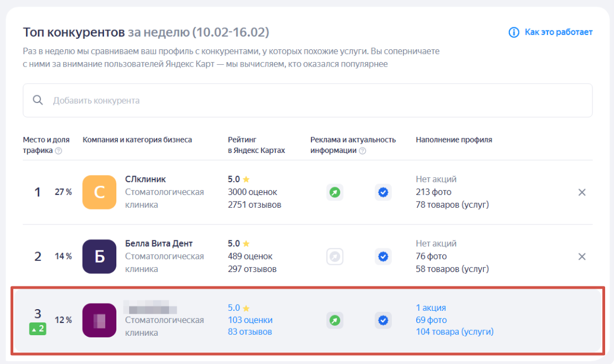The width and height of the screenshot is (614, 364).
Task: Click the magnifier icon in competitor search
Action: [38, 100]
